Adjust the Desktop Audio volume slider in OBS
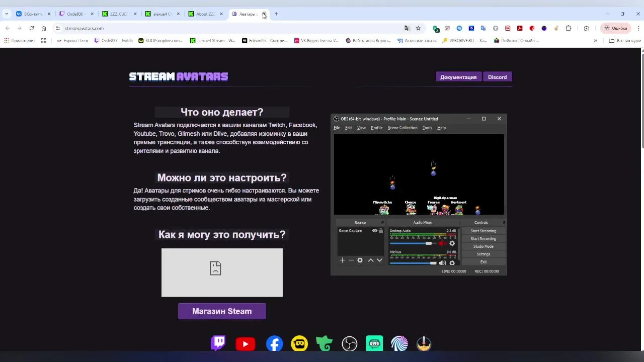This screenshot has width=644, height=362. click(413, 243)
